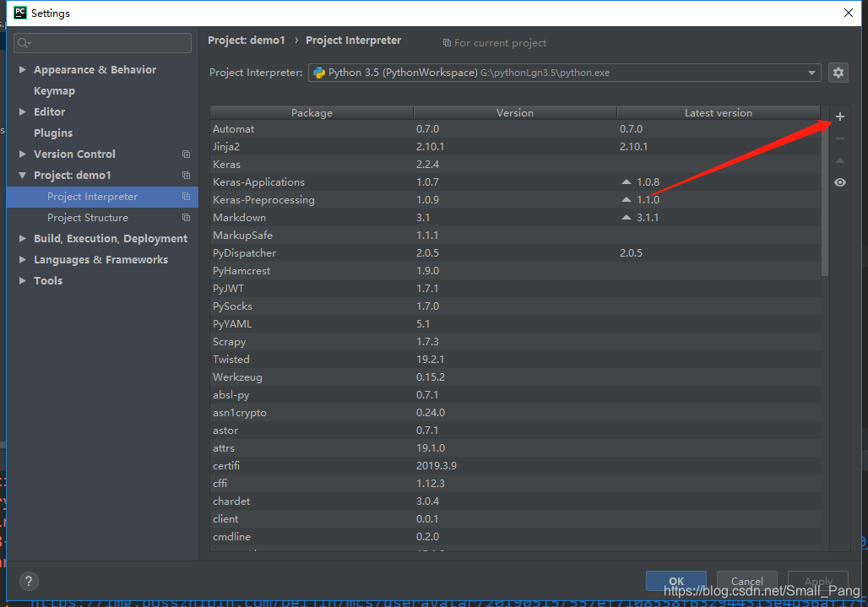Select the asn1crypto package row
This screenshot has height=607, width=868.
pyautogui.click(x=515, y=412)
